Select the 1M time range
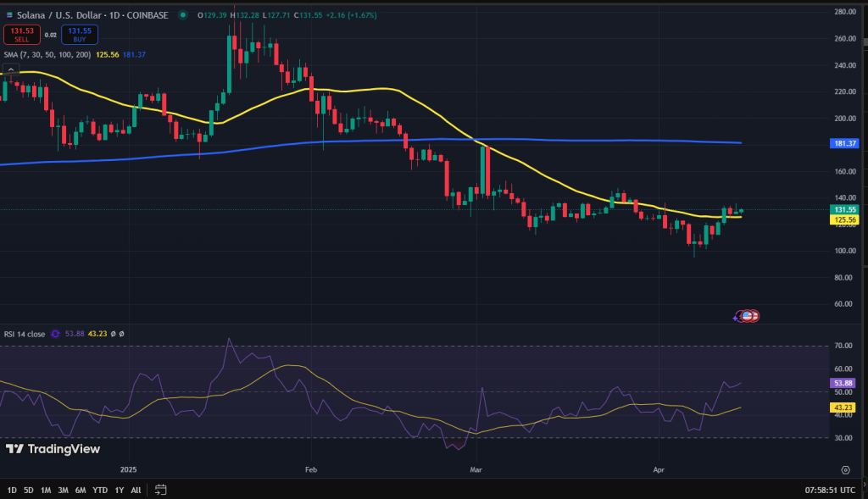868x499 pixels. [x=46, y=491]
